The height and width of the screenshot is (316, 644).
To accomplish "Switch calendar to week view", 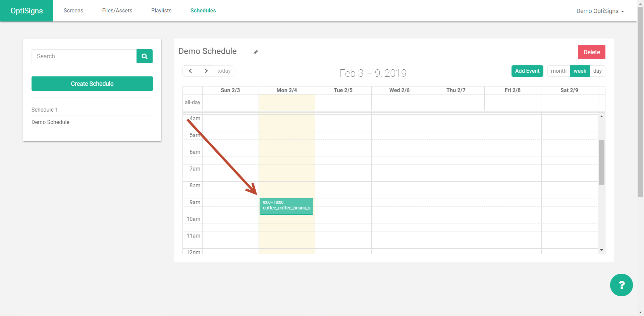I will point(580,71).
